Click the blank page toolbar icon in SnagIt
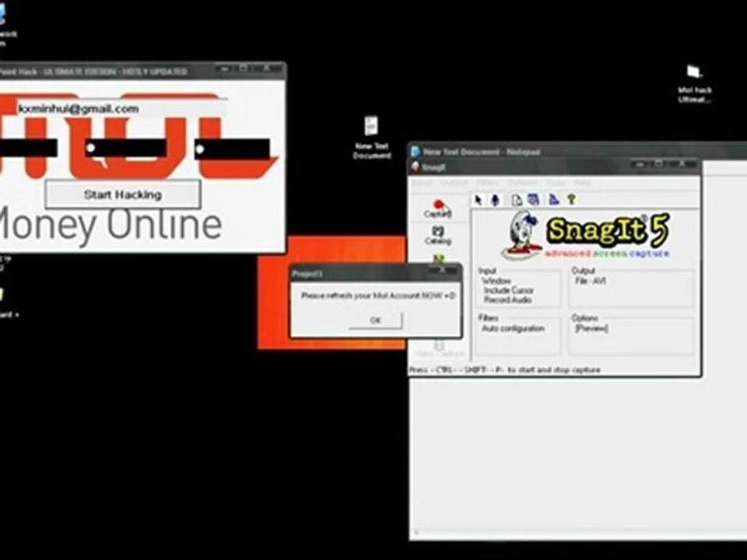 coord(517,200)
